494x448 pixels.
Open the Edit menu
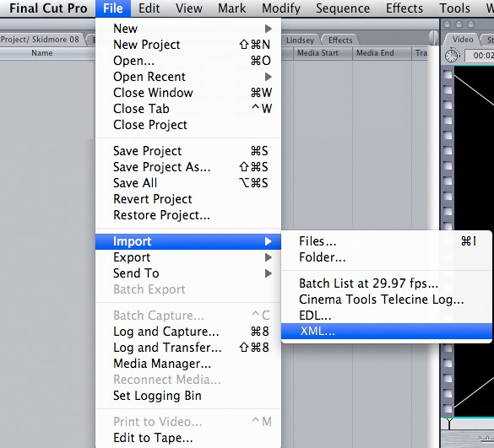[x=149, y=8]
